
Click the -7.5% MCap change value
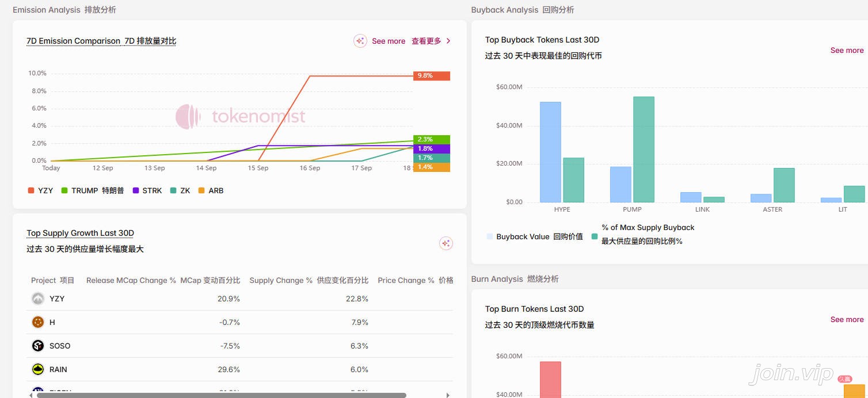click(x=230, y=346)
